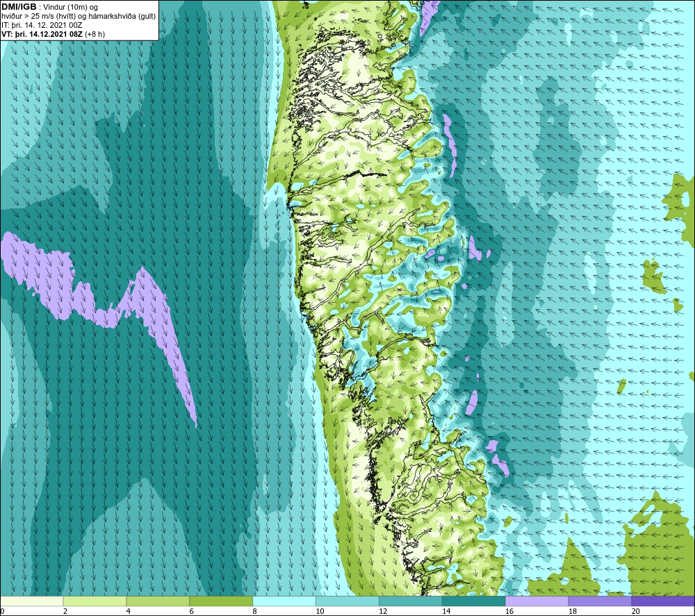Click the '8' scale label
Image resolution: width=695 pixels, height=616 pixels.
pyautogui.click(x=254, y=611)
